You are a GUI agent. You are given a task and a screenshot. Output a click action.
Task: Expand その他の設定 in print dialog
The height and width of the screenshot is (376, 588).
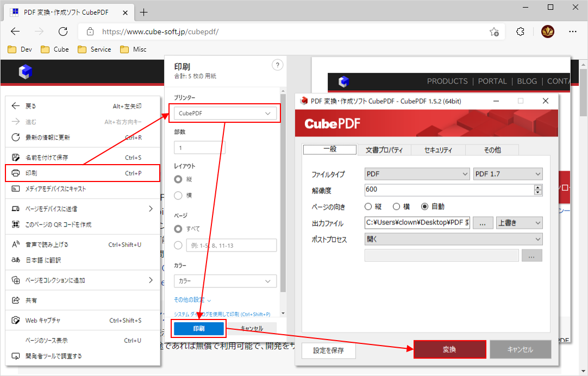click(x=192, y=300)
